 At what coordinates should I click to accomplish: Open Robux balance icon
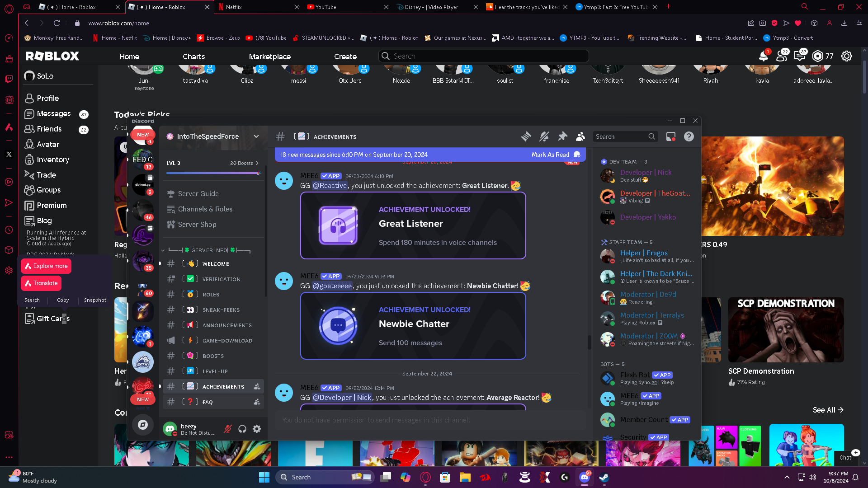(818, 56)
